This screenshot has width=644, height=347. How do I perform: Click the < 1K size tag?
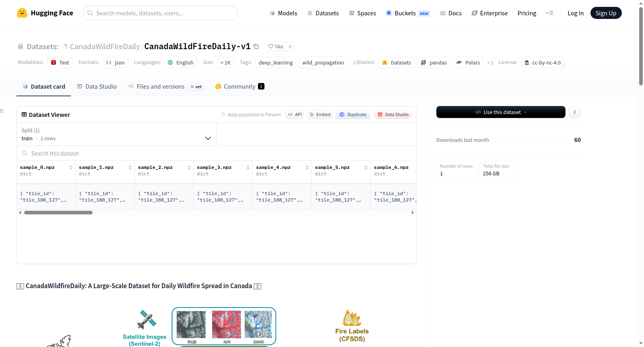(225, 62)
